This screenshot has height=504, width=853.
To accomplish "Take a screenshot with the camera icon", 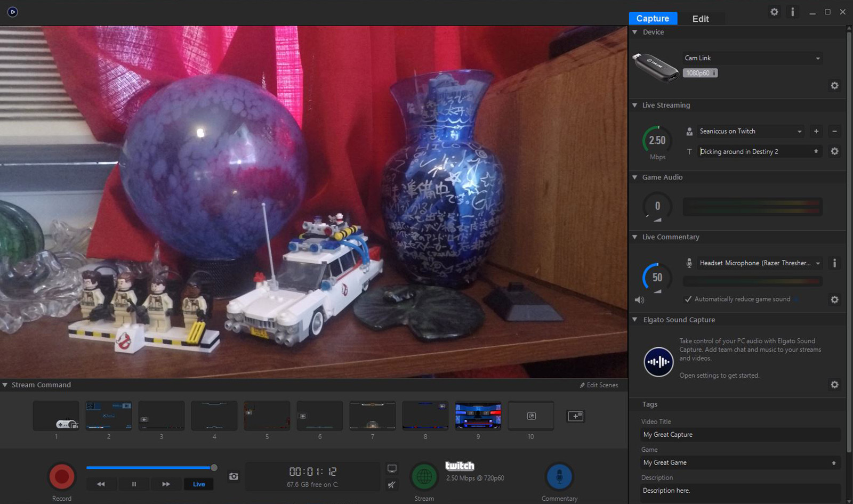I will pos(234,476).
